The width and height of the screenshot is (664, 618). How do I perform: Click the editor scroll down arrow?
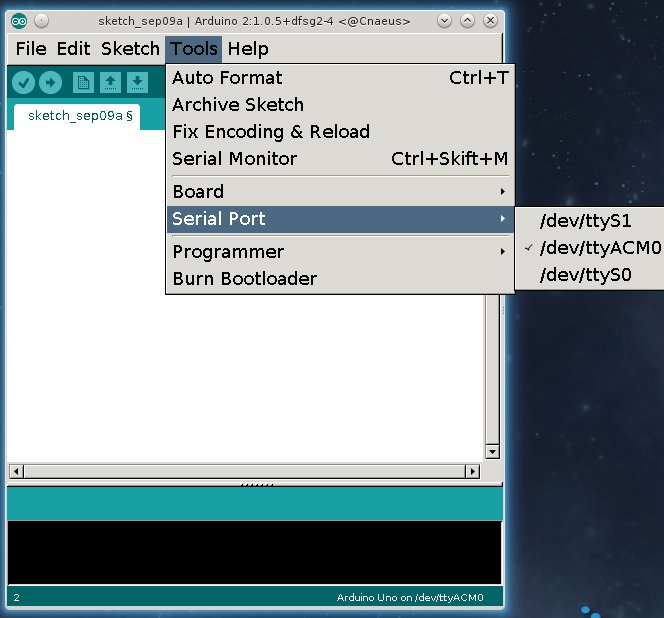(x=492, y=452)
